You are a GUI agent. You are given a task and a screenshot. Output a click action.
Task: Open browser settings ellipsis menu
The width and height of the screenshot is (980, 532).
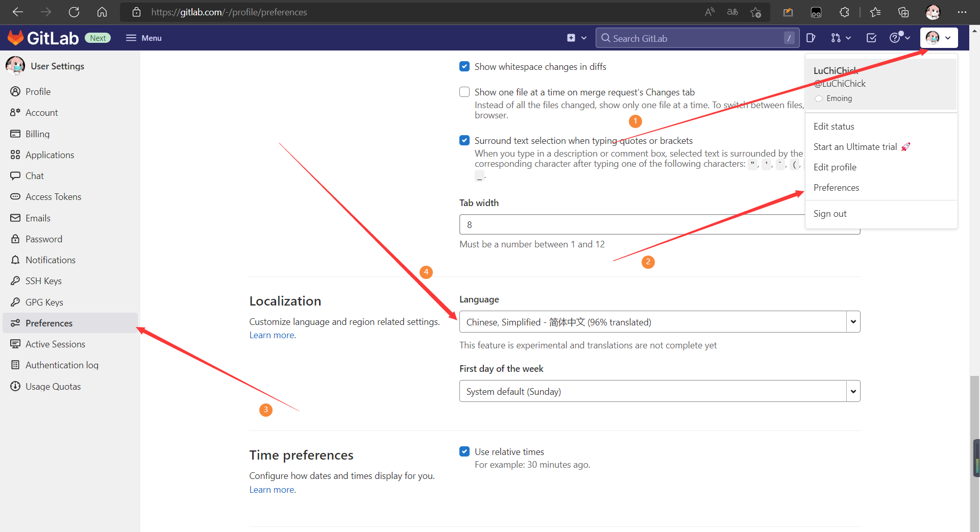(962, 12)
